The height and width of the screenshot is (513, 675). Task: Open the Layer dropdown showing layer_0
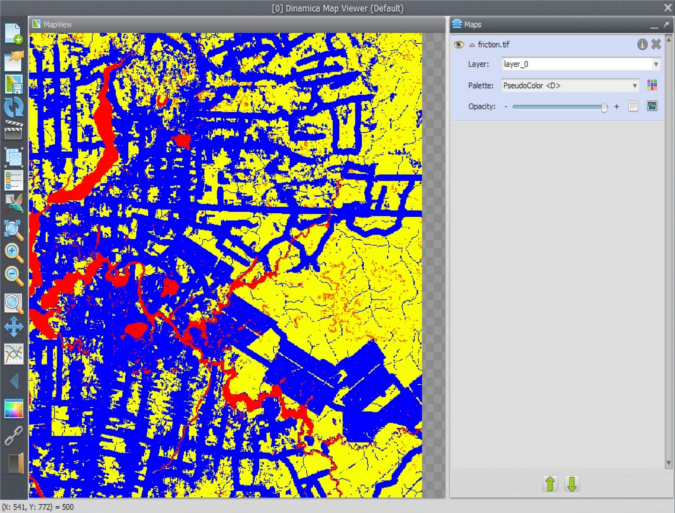pos(580,64)
